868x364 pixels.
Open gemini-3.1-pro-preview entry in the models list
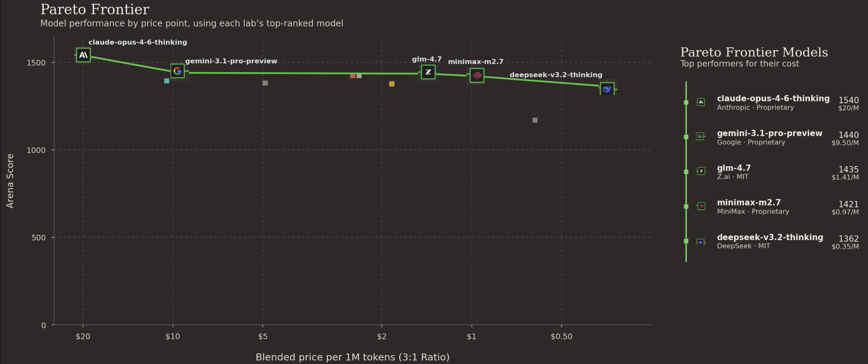click(x=769, y=133)
